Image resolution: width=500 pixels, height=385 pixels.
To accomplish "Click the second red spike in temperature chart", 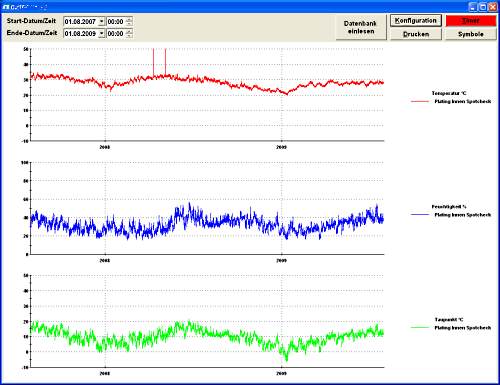I will (165, 62).
